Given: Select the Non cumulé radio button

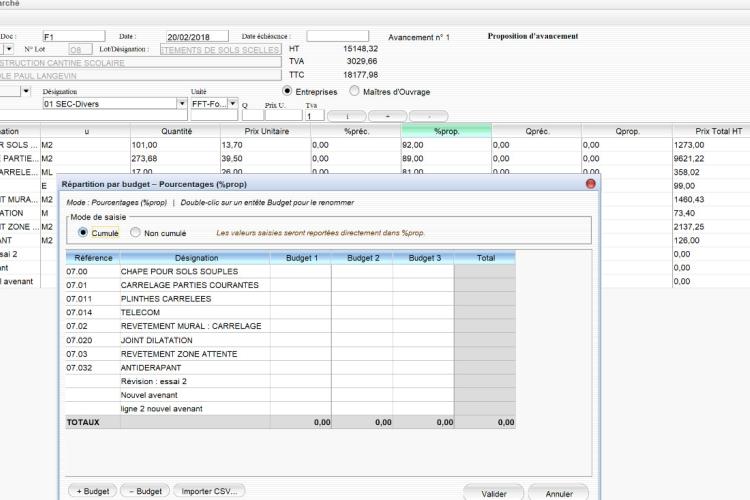Looking at the screenshot, I should point(135,232).
